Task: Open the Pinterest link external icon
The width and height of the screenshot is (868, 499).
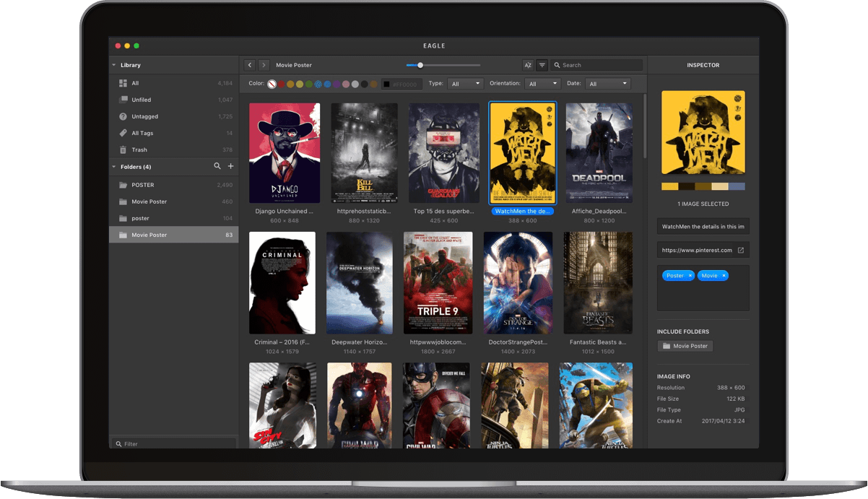Action: (x=740, y=251)
